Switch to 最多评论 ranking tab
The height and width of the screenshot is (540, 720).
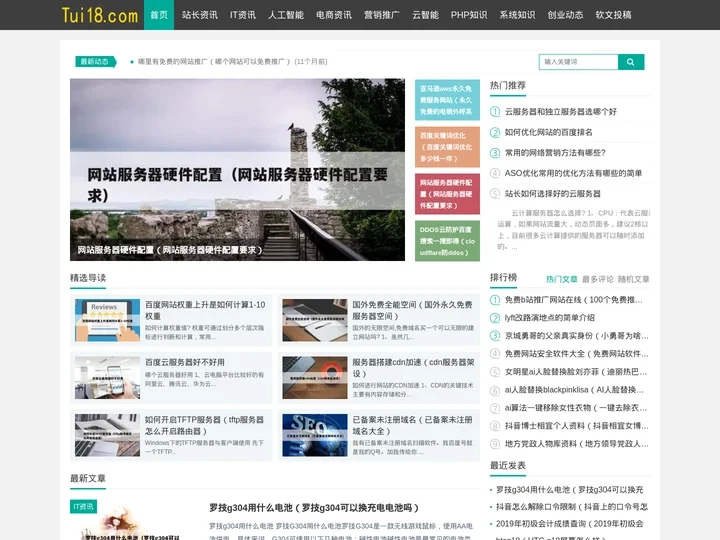coord(597,279)
